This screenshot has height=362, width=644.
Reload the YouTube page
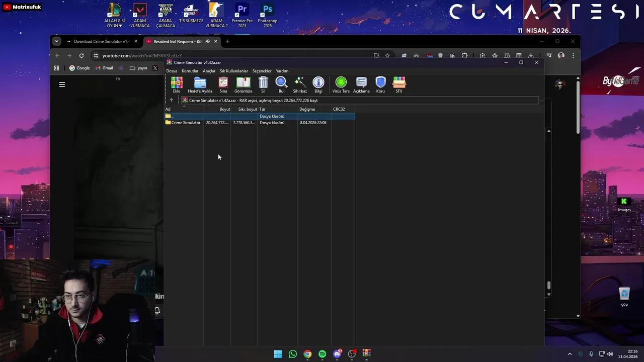tap(82, 55)
